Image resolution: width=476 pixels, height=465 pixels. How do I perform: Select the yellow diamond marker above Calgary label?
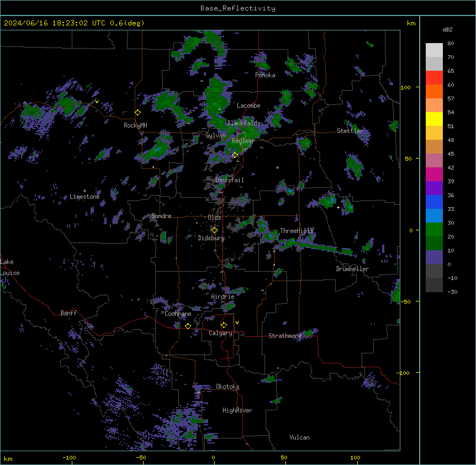pyautogui.click(x=224, y=325)
